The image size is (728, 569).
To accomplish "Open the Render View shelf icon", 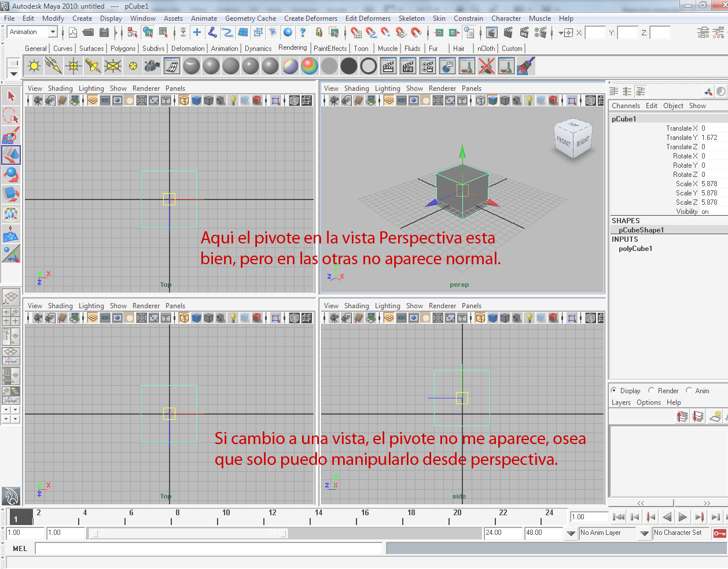I will tap(388, 66).
